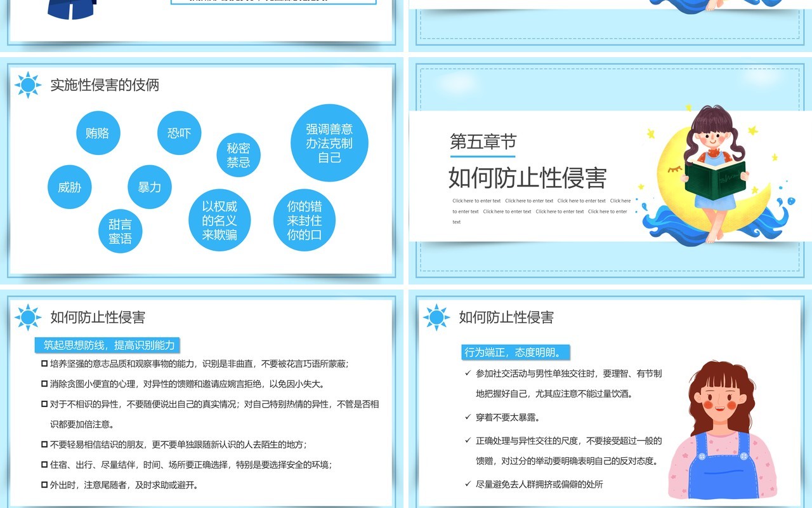Click the curly-haired girl in blue overalls
Viewport: 812px width, 508px height.
click(722, 429)
